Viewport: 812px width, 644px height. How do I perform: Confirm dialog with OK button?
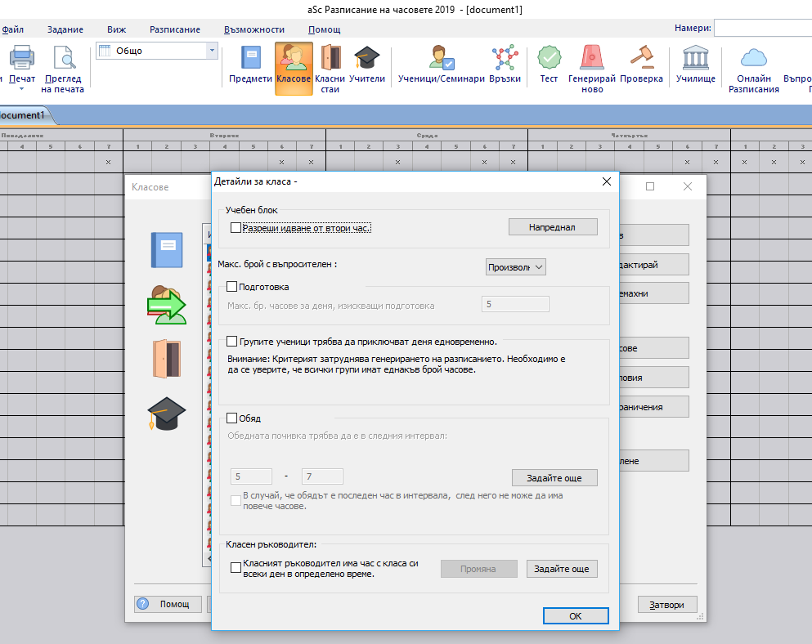(576, 616)
